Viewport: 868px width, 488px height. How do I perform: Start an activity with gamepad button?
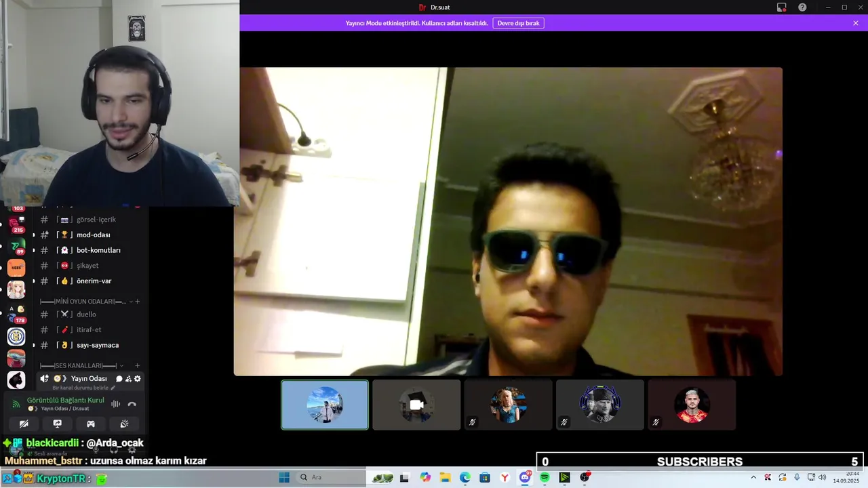[91, 424]
